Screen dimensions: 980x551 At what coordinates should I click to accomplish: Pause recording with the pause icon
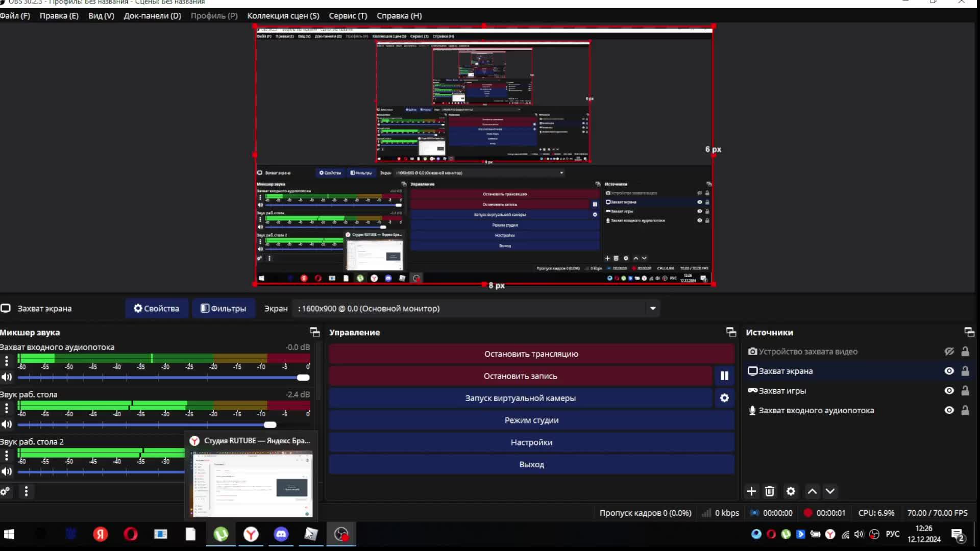point(724,376)
